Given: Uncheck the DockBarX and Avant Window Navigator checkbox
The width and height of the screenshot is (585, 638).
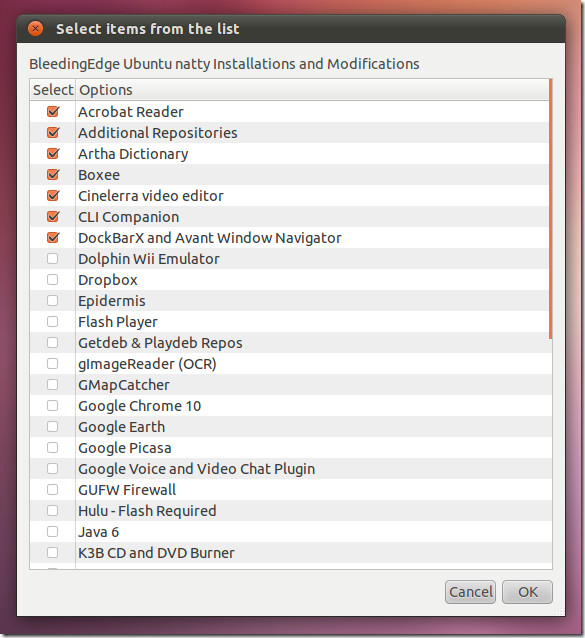Looking at the screenshot, I should 53,238.
